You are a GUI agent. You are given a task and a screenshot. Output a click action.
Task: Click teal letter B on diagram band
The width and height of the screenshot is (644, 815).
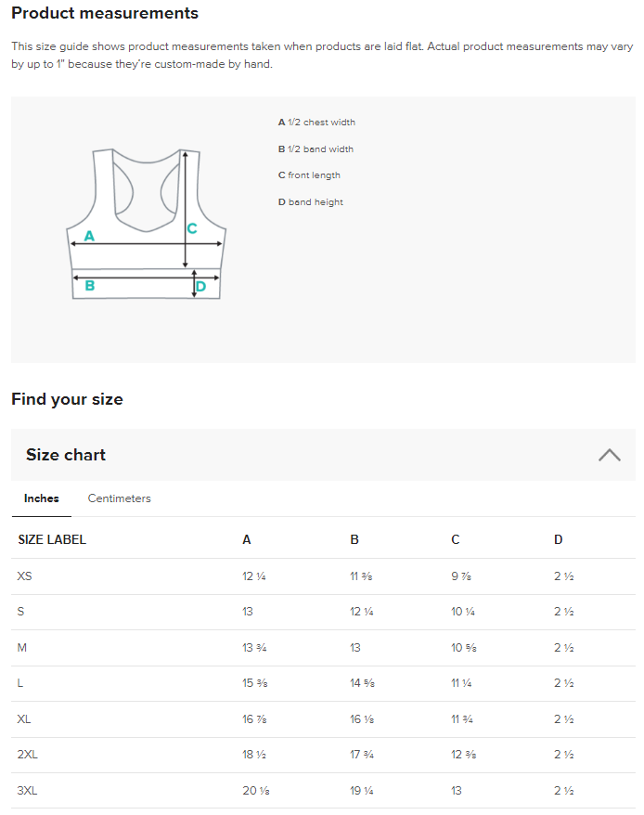90,286
